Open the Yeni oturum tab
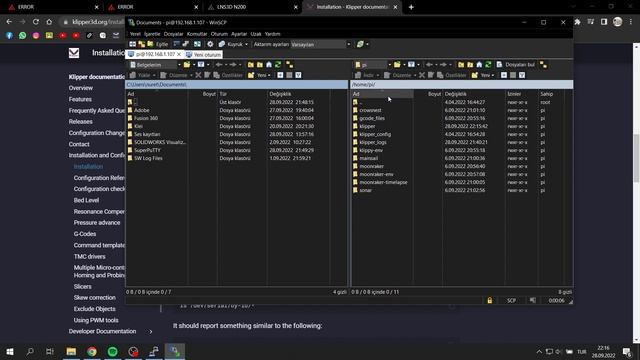The image size is (640, 360). click(x=203, y=55)
